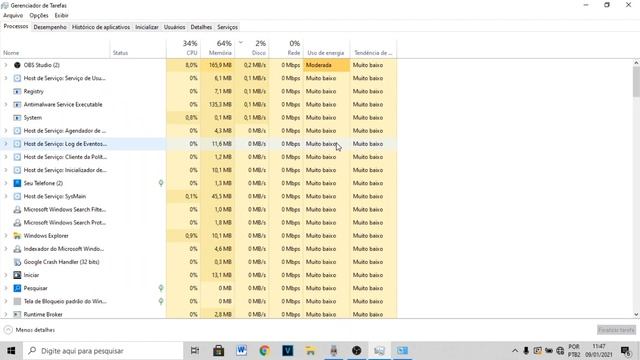640x360 pixels.
Task: Collapse view with Menos detalhes
Action: (x=29, y=330)
